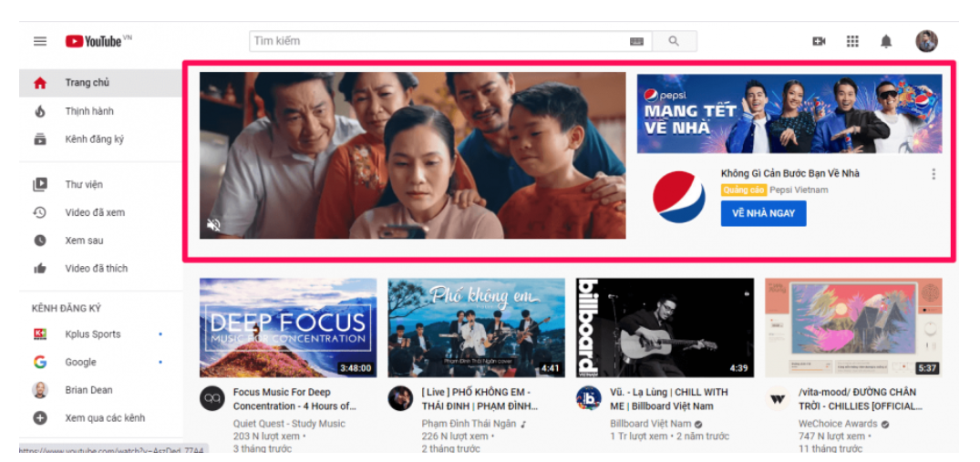Click the Không Gì Cản Bước Bạn Về Nhà title

pos(790,173)
